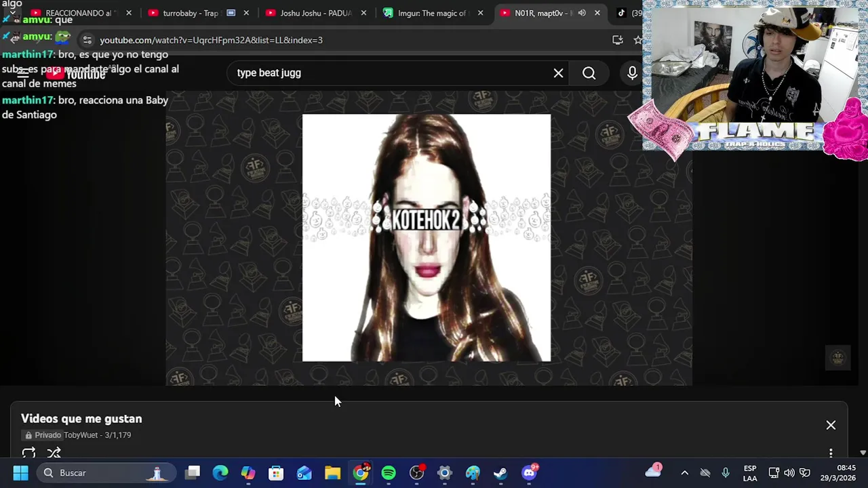Open the ToblyWuet channel link
The image size is (868, 488).
pos(81,435)
